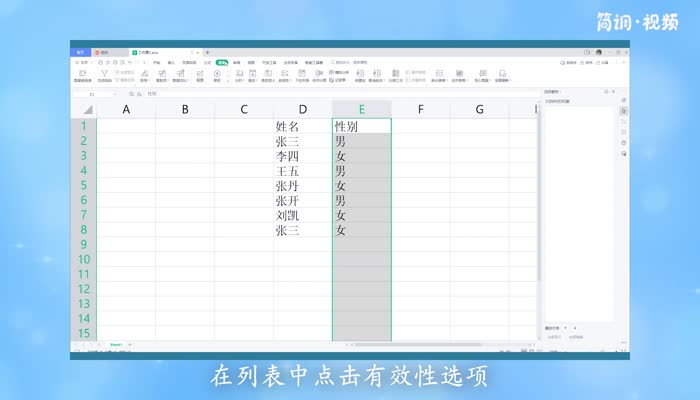The width and height of the screenshot is (700, 400).
Task: Switch to the Insert (插入) ribbon tab
Action: (171, 62)
